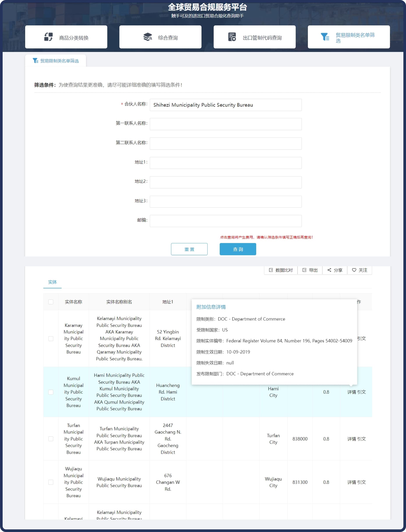
Task: Select the 贸易限制类名单筛选 page tab
Action: click(x=56, y=61)
